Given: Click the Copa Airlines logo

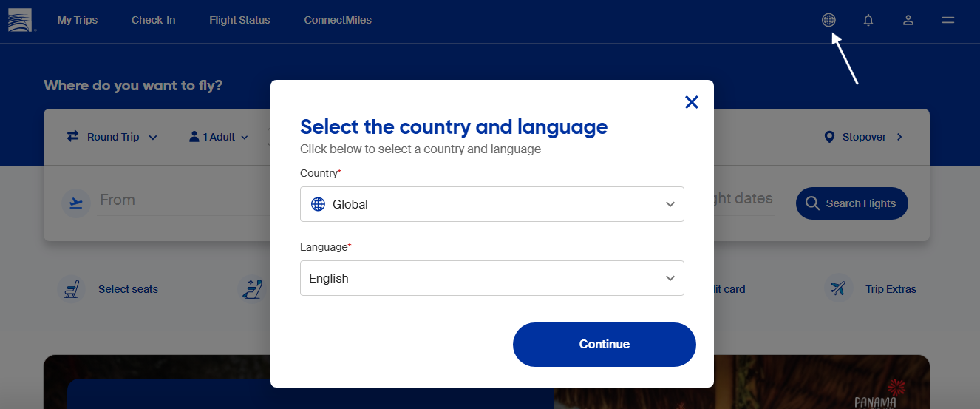Looking at the screenshot, I should (x=21, y=20).
